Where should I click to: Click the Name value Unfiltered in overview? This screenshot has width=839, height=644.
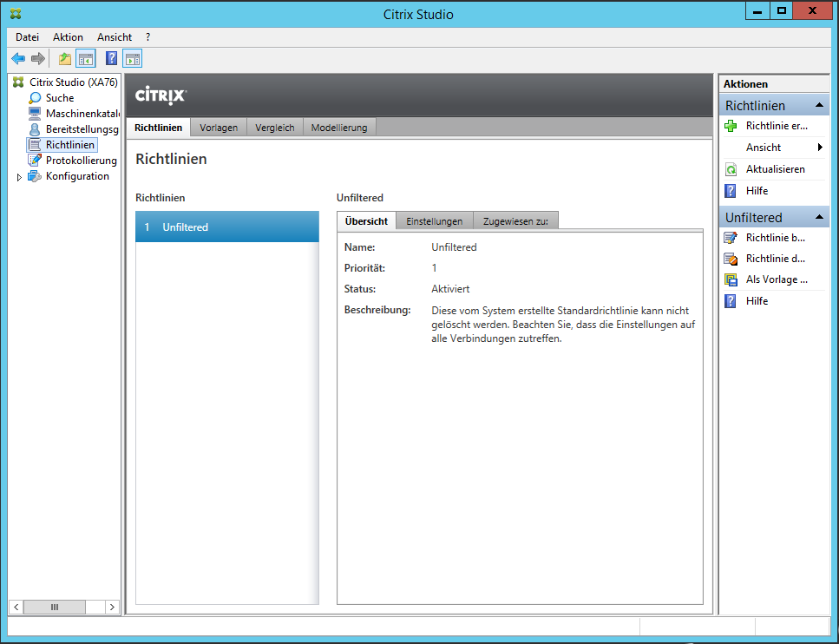454,247
